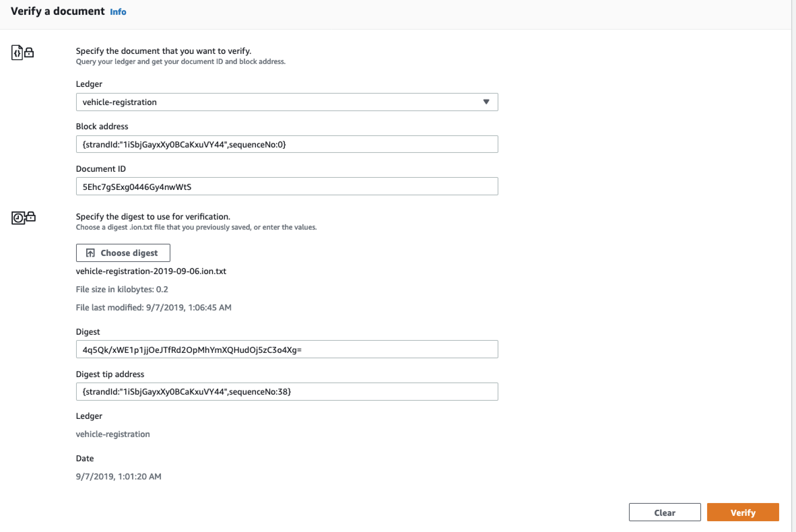796x532 pixels.
Task: Open the Info link beside the heading
Action: [x=118, y=12]
